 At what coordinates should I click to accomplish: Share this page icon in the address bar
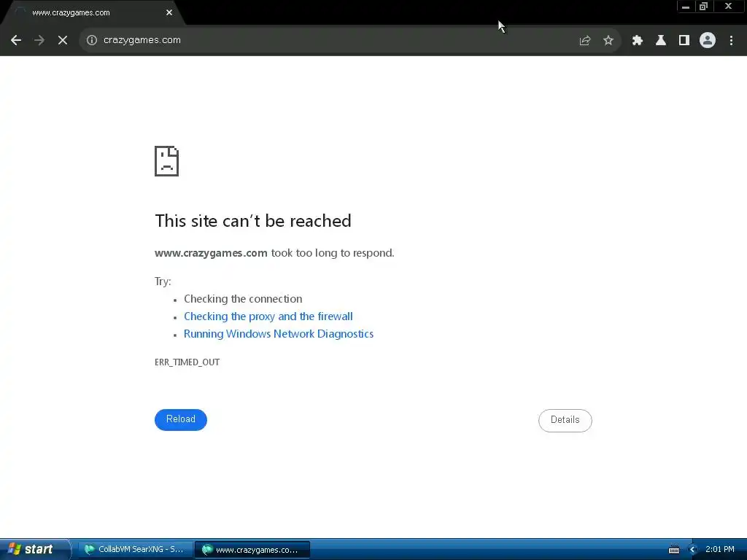pos(584,41)
